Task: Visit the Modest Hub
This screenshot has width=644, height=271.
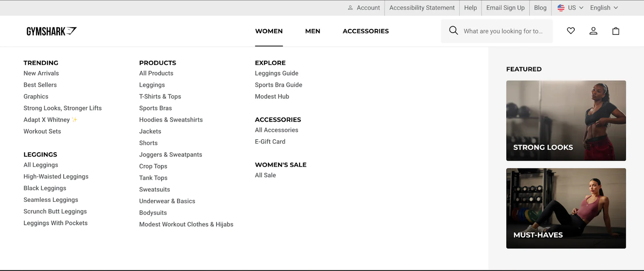Action: [272, 97]
